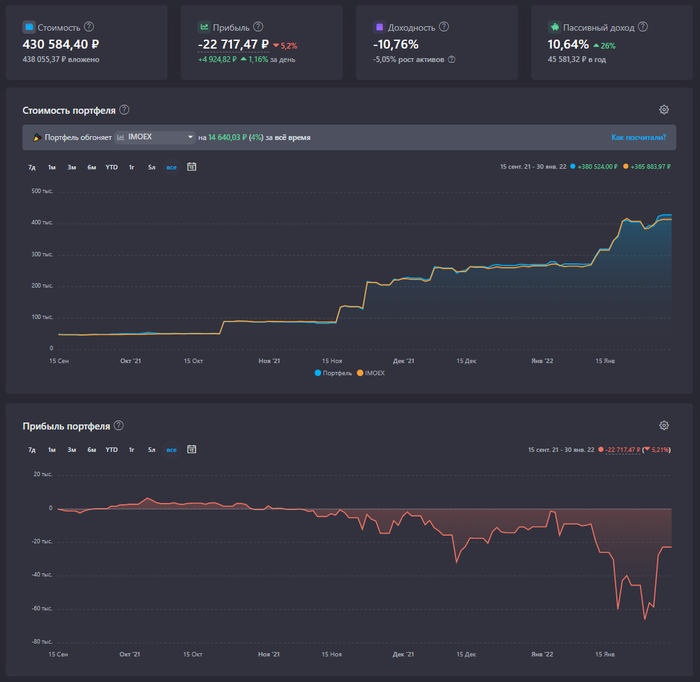Select 6м range in Стоимость портфеля chart
Screen dimensions: 700x682
tap(91, 167)
